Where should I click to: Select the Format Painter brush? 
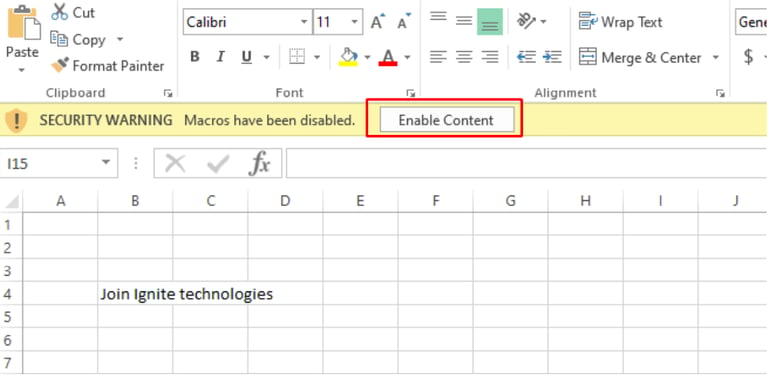[60, 65]
